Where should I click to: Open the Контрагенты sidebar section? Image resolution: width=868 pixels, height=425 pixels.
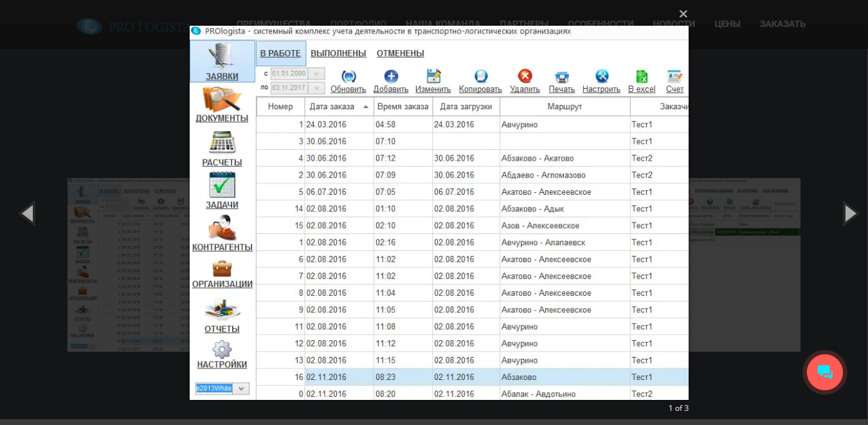coord(222,229)
